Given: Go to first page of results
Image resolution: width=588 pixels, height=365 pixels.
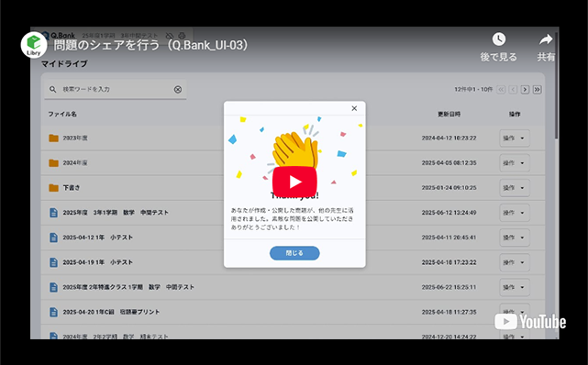Looking at the screenshot, I should coord(501,90).
